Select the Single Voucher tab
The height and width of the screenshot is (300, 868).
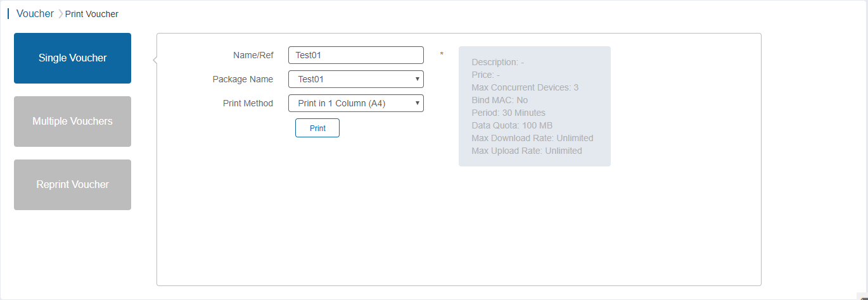[72, 58]
